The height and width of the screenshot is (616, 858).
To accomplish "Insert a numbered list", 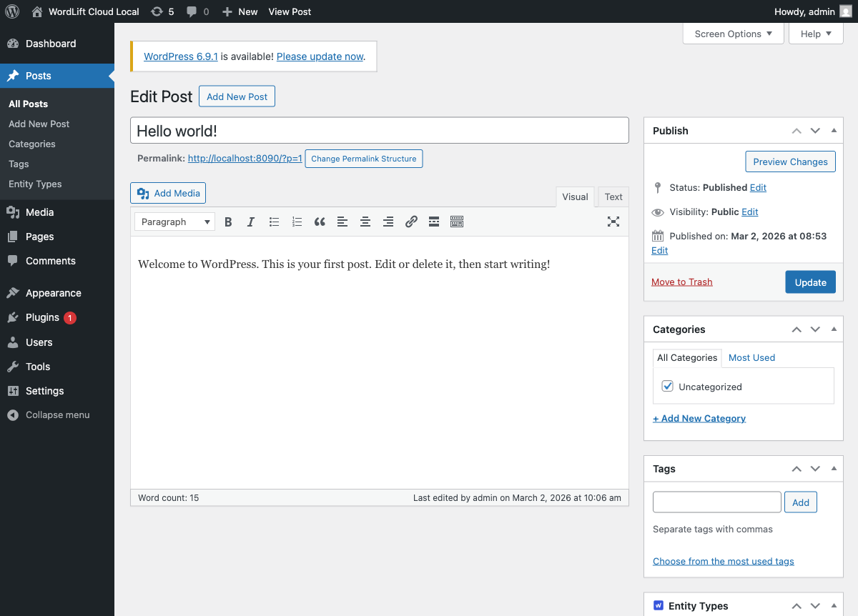I will (297, 222).
